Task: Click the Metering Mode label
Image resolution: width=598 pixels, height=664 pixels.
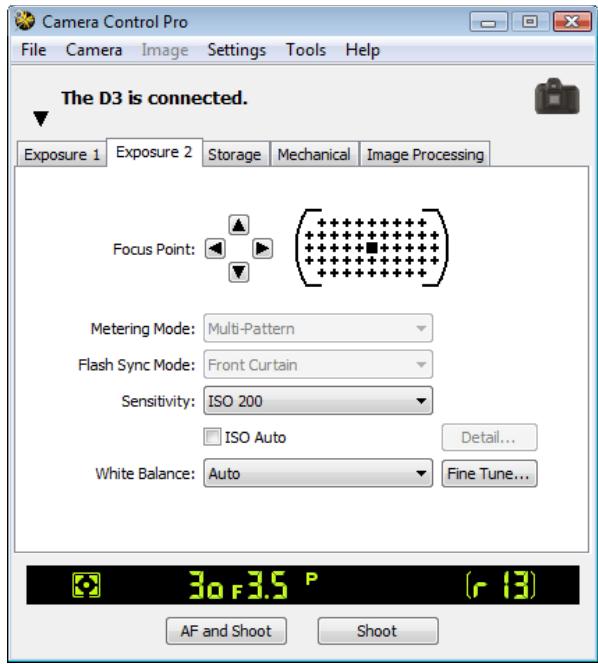Action: click(143, 329)
